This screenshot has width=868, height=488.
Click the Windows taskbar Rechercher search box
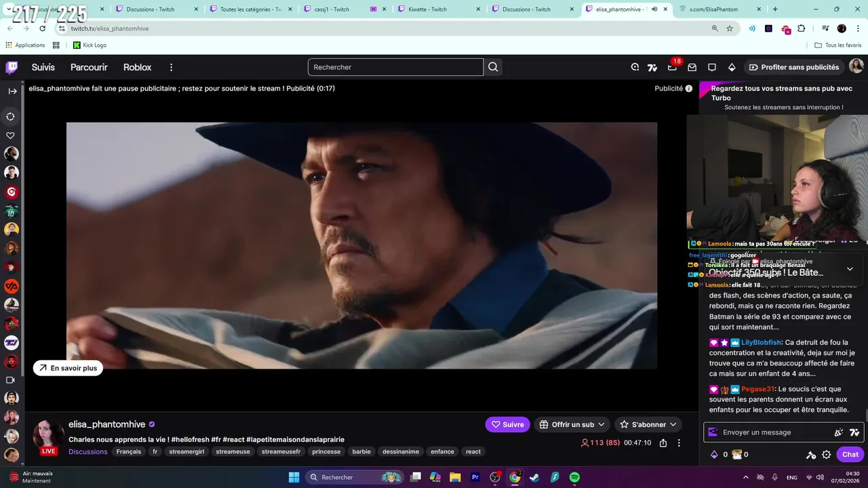[x=355, y=477]
